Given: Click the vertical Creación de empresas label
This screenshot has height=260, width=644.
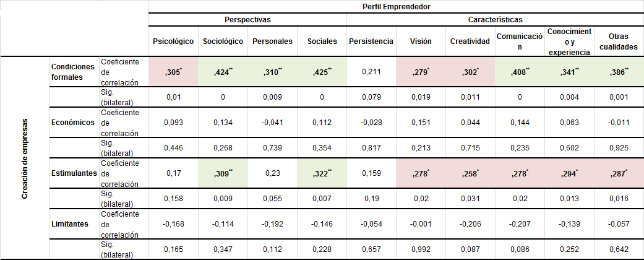Looking at the screenshot, I should pyautogui.click(x=25, y=158).
